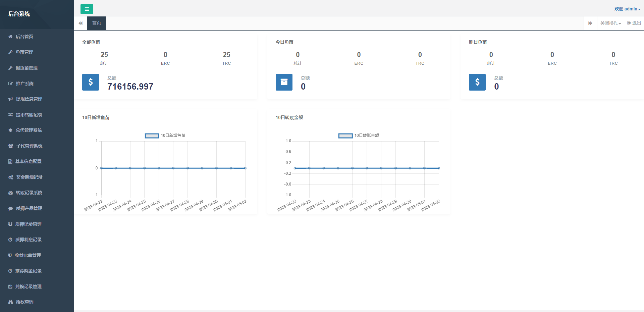Viewport: 644px width, 312px height.
Task: Toggle the green hamburger sidebar button
Action: 87,9
